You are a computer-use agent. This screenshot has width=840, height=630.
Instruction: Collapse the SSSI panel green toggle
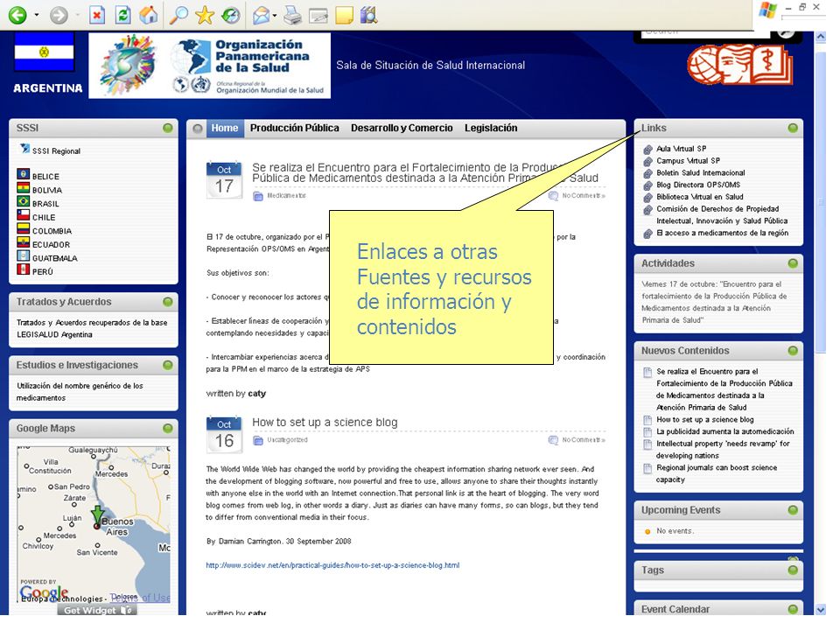coord(168,128)
